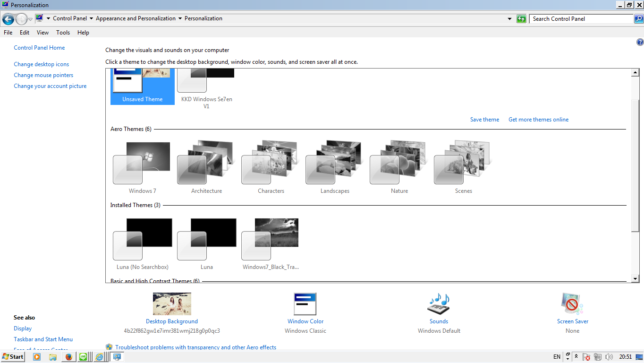Launch Windows Media Player from taskbar
The image size is (644, 363).
37,357
